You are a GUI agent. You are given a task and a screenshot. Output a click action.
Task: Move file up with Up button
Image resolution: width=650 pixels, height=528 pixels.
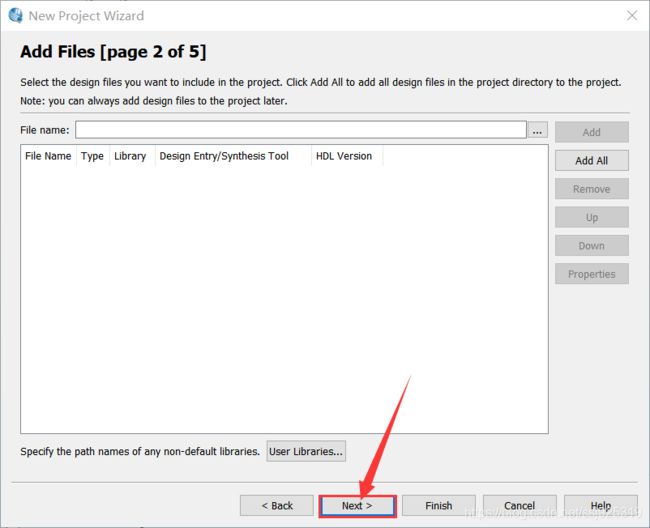[x=592, y=217]
